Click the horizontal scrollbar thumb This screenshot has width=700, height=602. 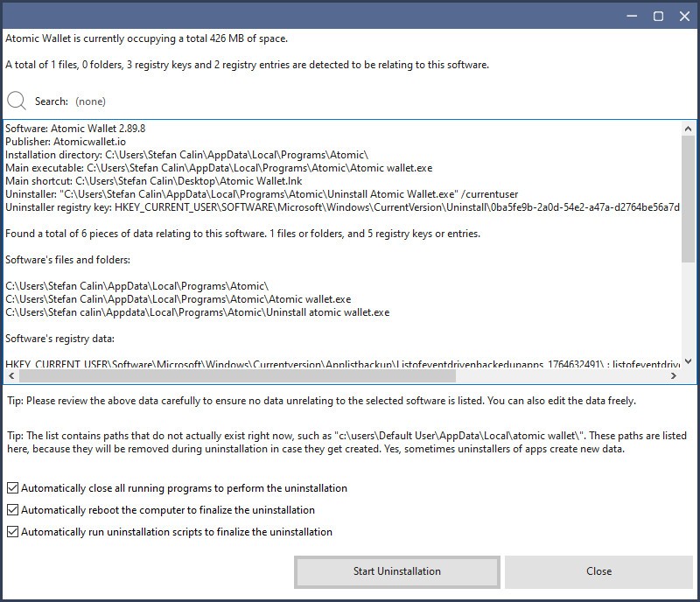coord(237,376)
